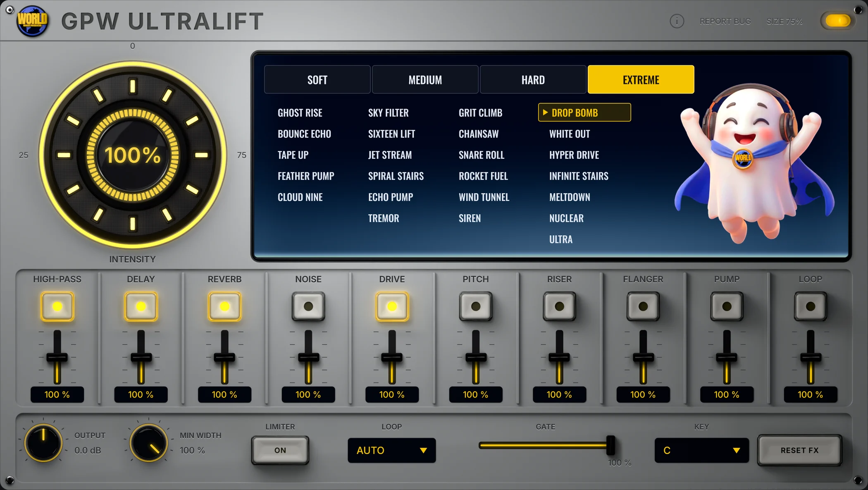Disable the DELAY effect button

pos(141,306)
